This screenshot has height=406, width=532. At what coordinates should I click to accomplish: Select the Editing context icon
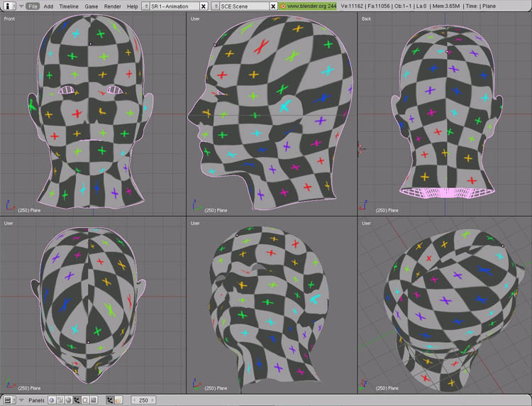[84, 400]
